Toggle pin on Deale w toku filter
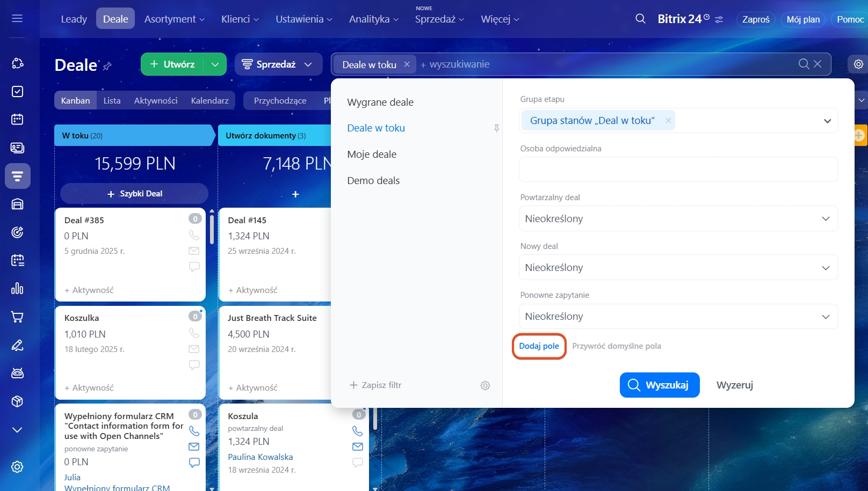Image resolution: width=868 pixels, height=491 pixels. click(x=496, y=128)
